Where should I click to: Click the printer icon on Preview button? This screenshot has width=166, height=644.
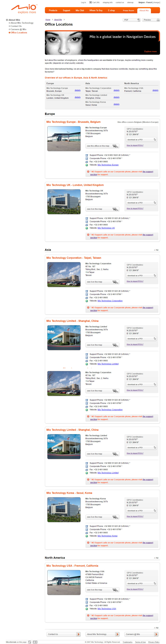(x=158, y=20)
